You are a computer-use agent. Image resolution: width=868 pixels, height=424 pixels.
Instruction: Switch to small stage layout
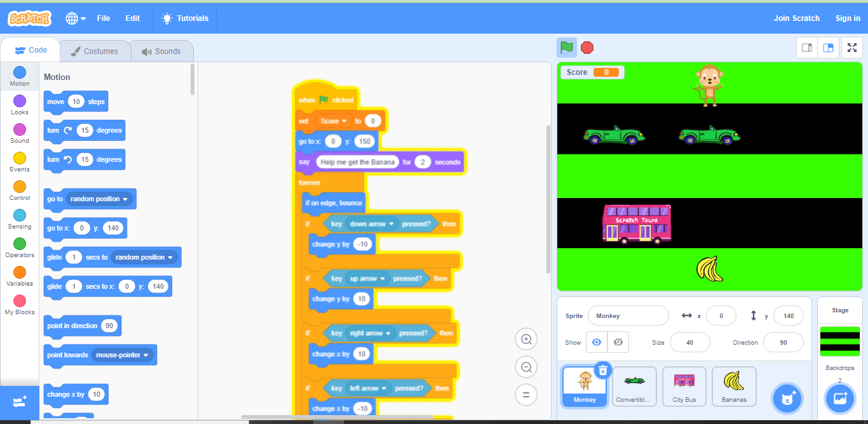click(807, 48)
